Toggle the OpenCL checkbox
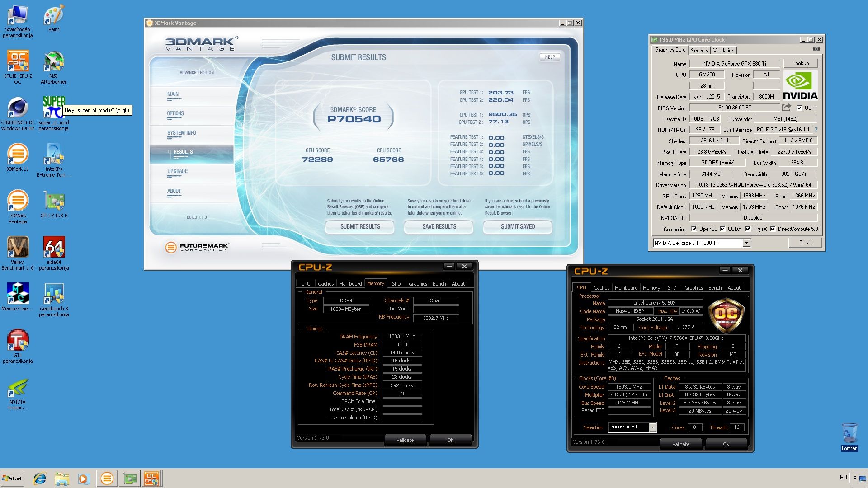 click(x=694, y=229)
